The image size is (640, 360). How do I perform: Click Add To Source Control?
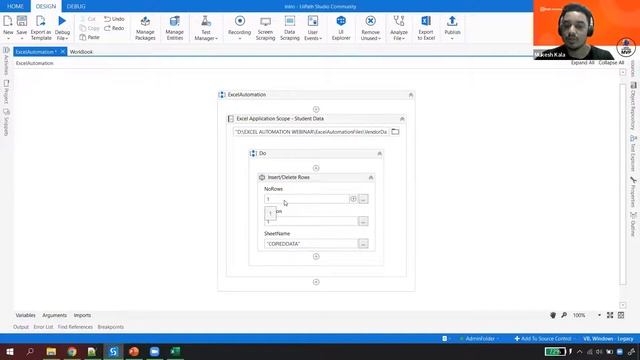point(543,339)
